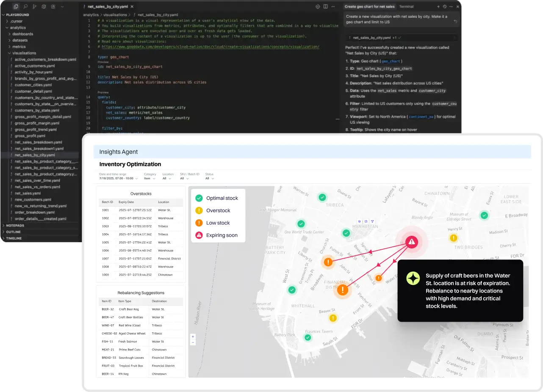The height and width of the screenshot is (392, 543).
Task: Switch to the Terminal tab
Action: (x=406, y=7)
